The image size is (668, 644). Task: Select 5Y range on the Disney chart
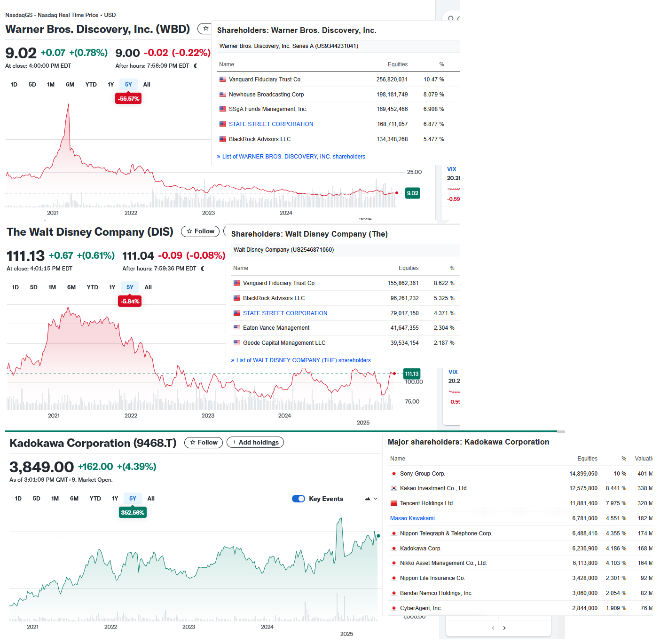(x=130, y=287)
